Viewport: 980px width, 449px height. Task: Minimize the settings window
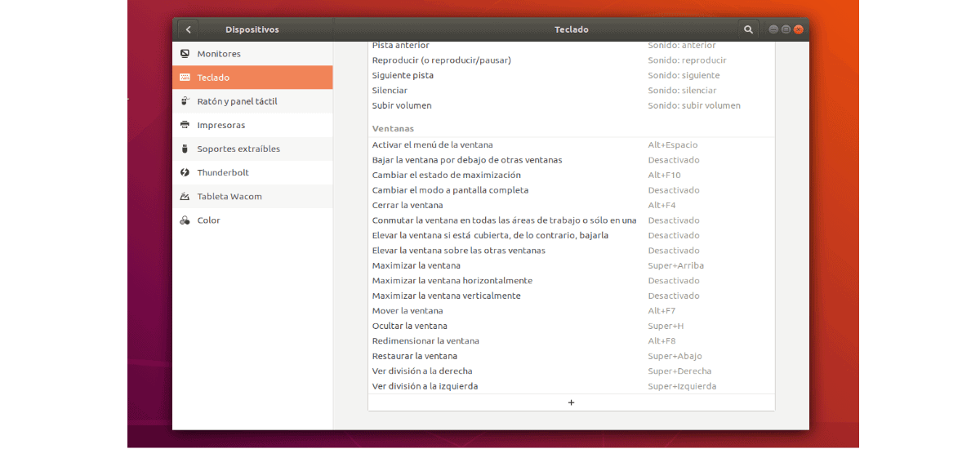pos(773,29)
